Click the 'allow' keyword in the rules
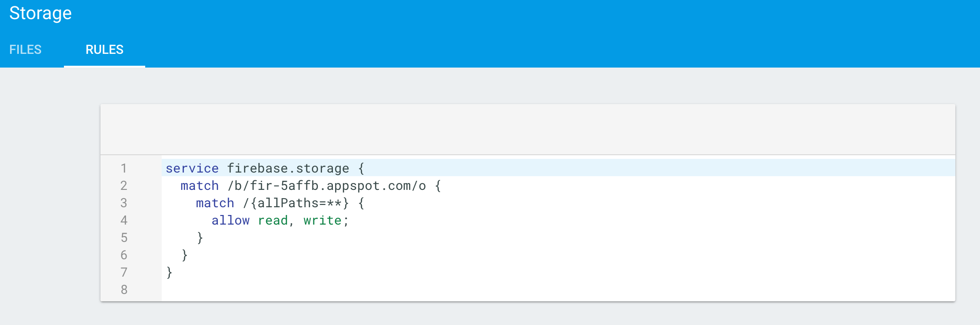This screenshot has width=980, height=325. coord(231,220)
